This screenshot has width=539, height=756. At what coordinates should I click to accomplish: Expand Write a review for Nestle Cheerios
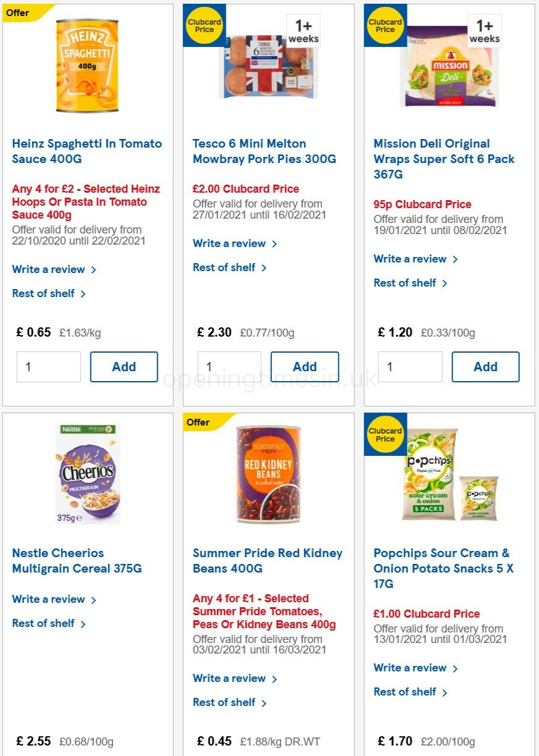49,599
